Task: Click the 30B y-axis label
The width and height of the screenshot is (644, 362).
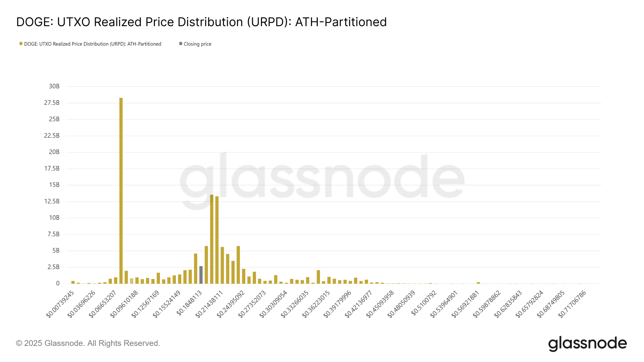Action: [54, 86]
